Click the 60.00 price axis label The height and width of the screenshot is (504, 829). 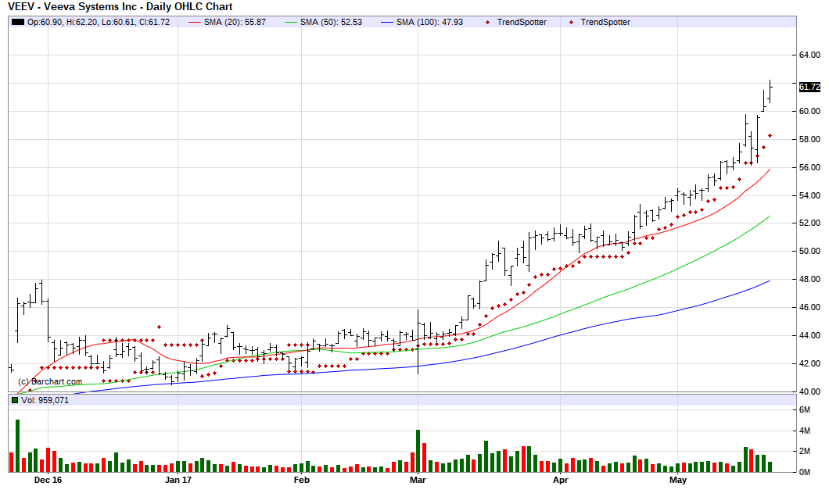[x=809, y=112]
